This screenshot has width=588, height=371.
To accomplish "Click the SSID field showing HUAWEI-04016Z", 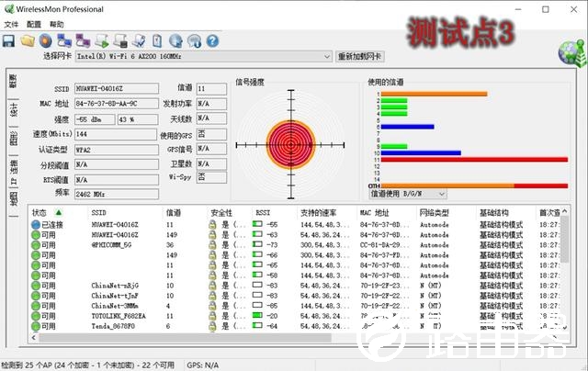I will point(117,89).
